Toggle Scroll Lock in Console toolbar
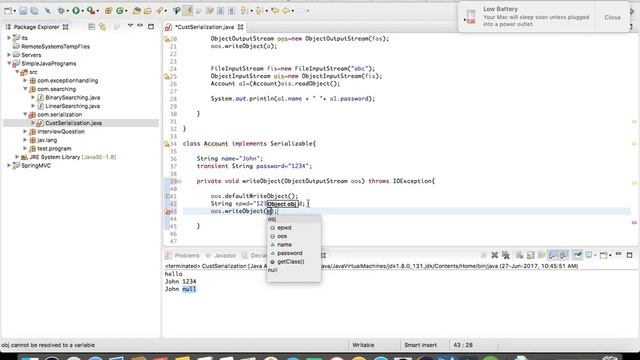Image resolution: width=640 pixels, height=360 pixels. pos(531,255)
